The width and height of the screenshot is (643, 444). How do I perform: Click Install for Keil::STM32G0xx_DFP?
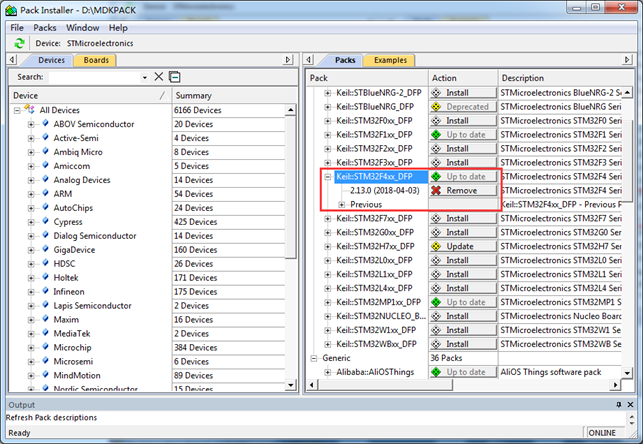pos(463,232)
